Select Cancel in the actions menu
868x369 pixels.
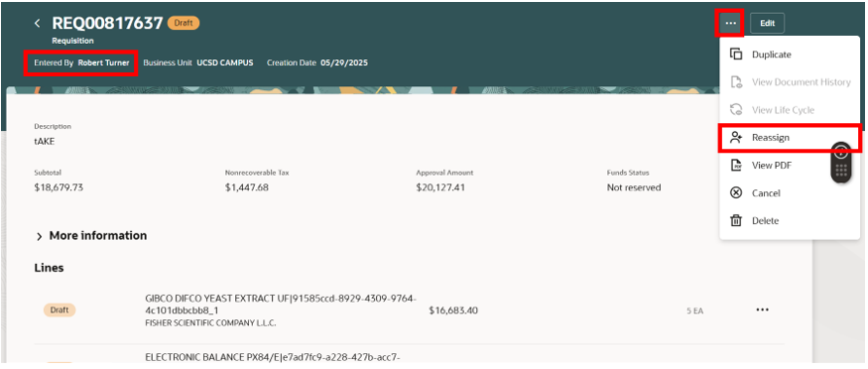790,192
